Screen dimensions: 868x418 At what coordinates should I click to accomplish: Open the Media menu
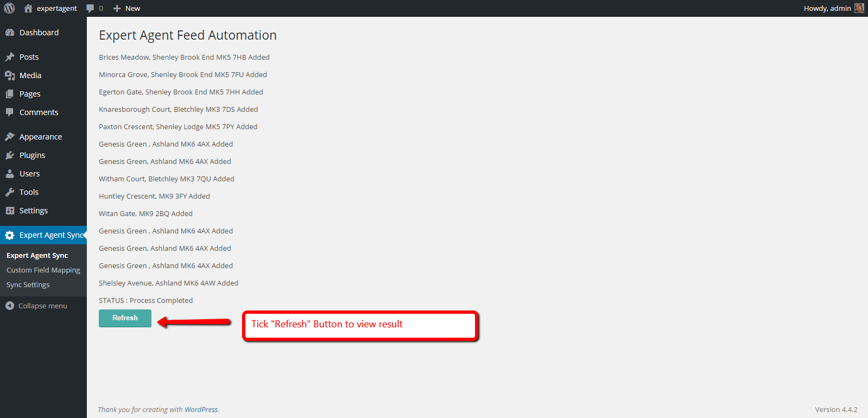coord(30,75)
